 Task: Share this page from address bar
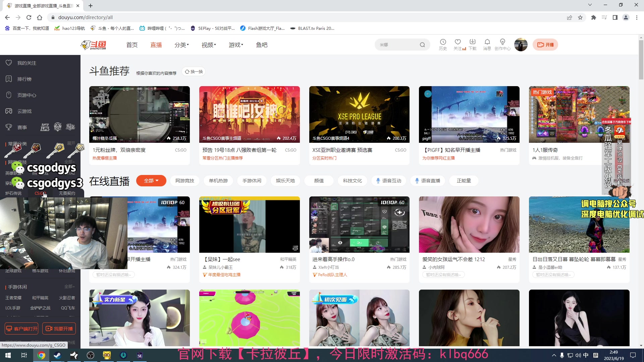pyautogui.click(x=570, y=17)
